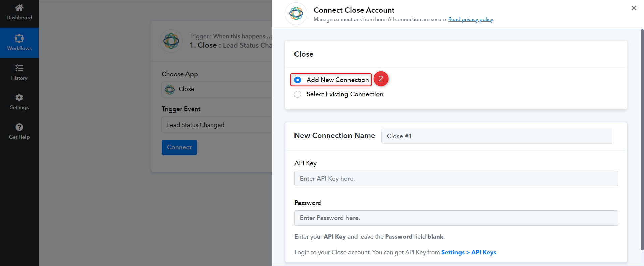Open the Settings gear icon
Screen dimensions: 644x266
click(x=19, y=97)
